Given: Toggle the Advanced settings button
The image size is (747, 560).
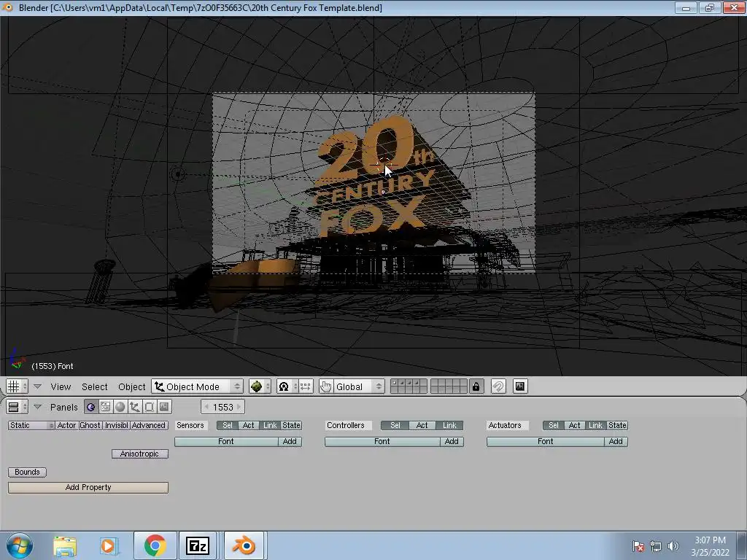Looking at the screenshot, I should [x=149, y=425].
